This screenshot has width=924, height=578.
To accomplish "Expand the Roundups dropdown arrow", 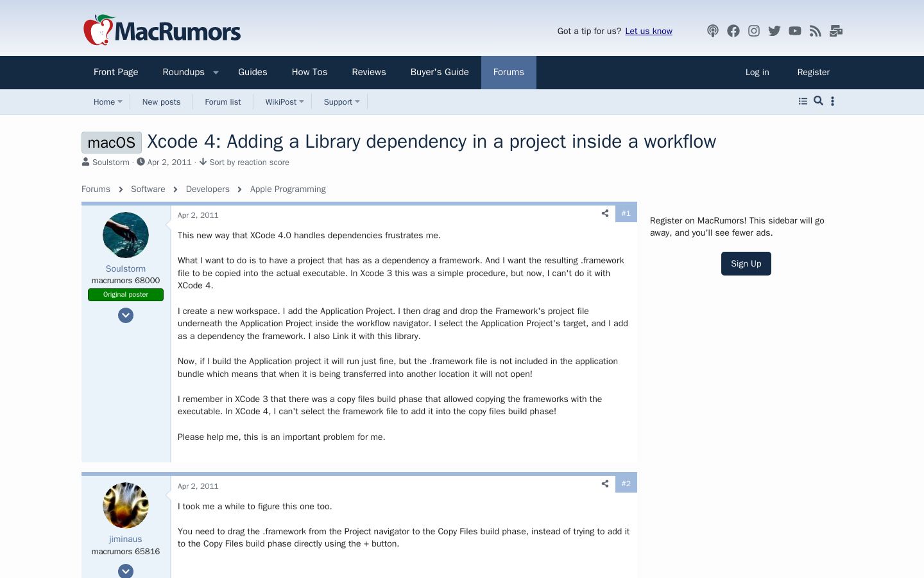I will pos(216,73).
